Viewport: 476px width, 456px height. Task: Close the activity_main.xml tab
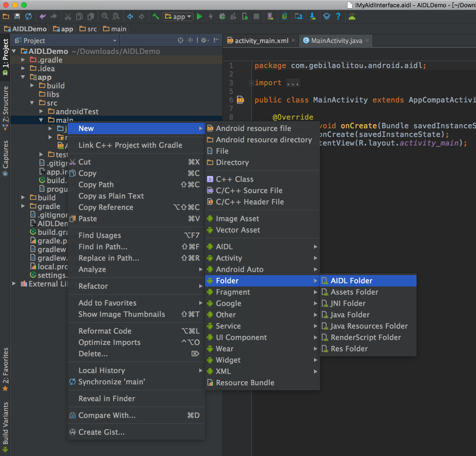point(293,40)
